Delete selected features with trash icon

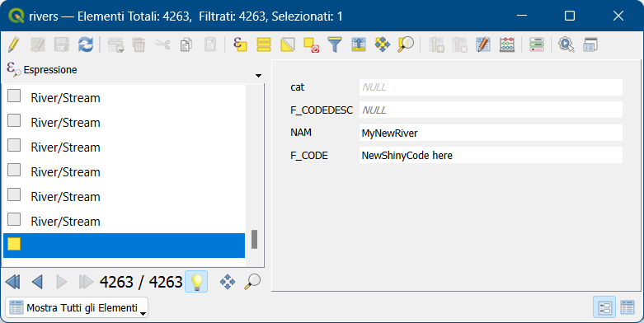coord(139,44)
